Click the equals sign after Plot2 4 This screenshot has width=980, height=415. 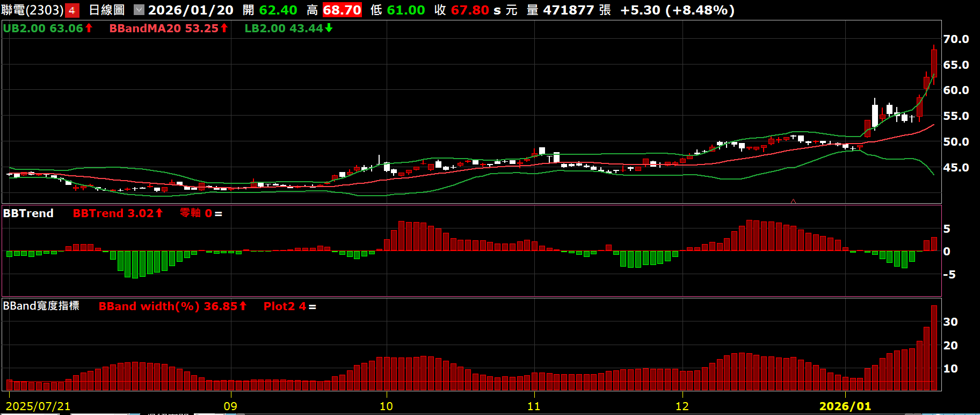(312, 307)
